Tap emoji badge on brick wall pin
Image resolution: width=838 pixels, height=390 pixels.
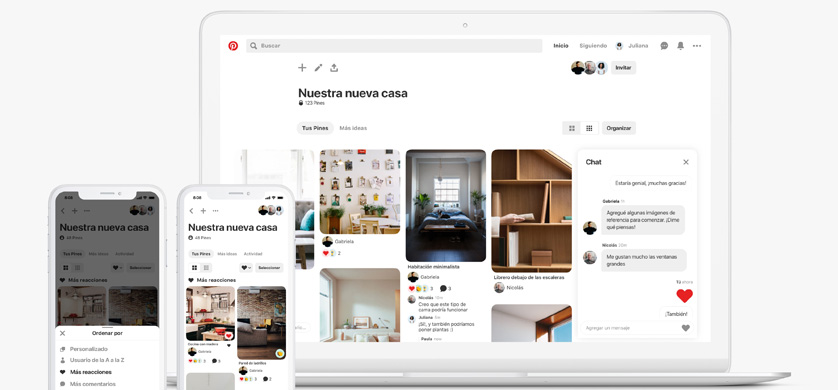280,353
